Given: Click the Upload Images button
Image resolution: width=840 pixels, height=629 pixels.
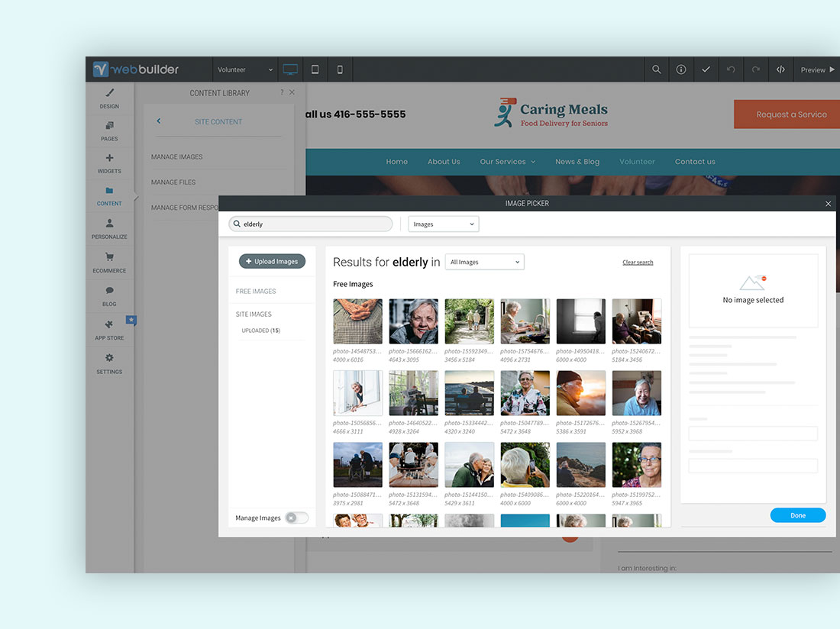Looking at the screenshot, I should coord(272,261).
